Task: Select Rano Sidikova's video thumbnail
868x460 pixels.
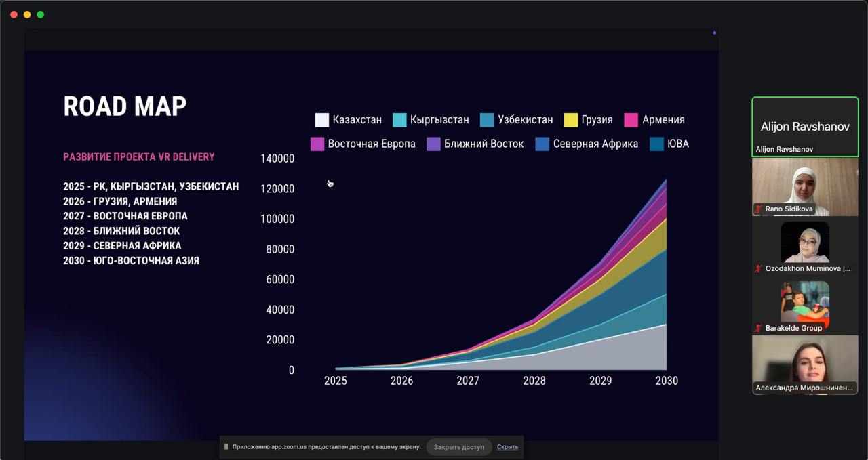Action: click(805, 187)
